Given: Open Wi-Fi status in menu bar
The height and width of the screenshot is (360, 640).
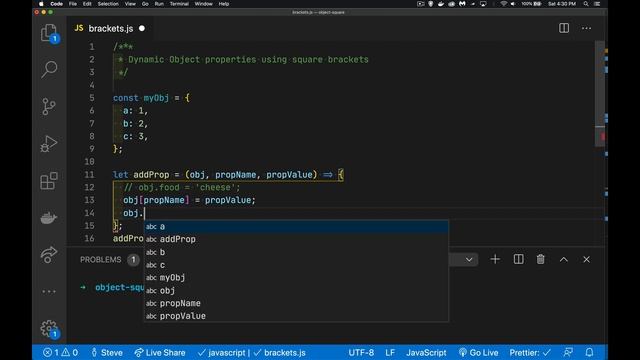Looking at the screenshot, I should pos(504,4).
